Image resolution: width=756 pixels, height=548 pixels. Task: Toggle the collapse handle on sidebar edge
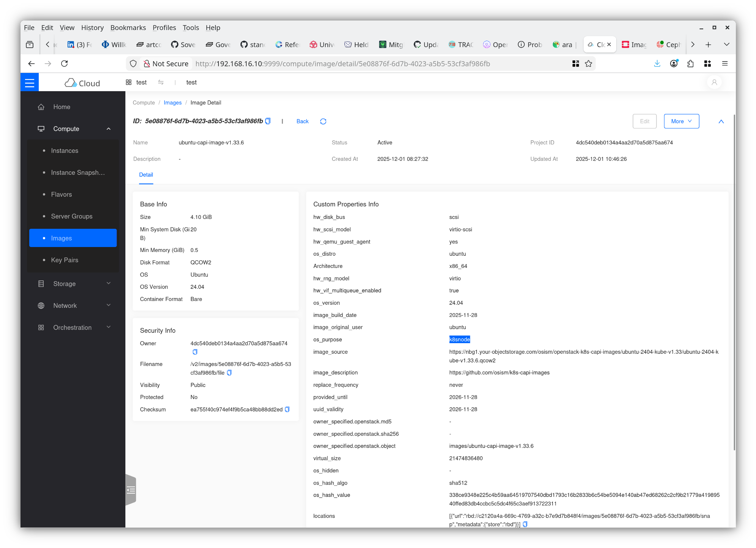[x=131, y=490]
